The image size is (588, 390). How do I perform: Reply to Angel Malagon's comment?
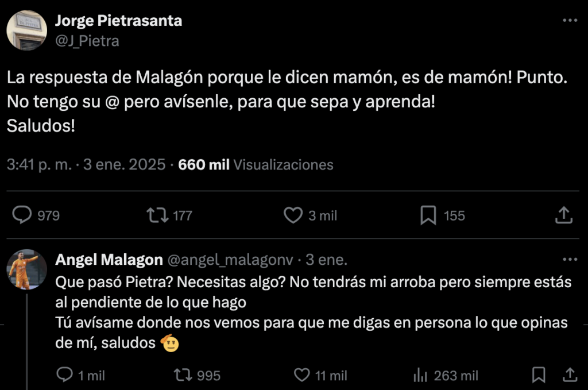65,375
